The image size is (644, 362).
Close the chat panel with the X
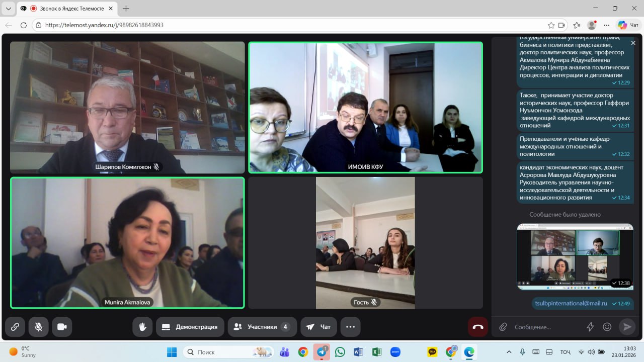[633, 43]
